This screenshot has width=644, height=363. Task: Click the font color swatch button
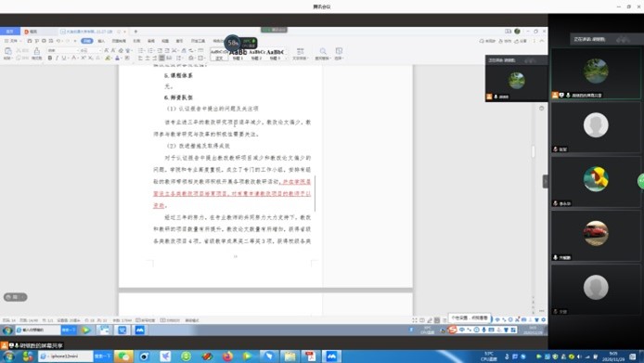coord(117,58)
